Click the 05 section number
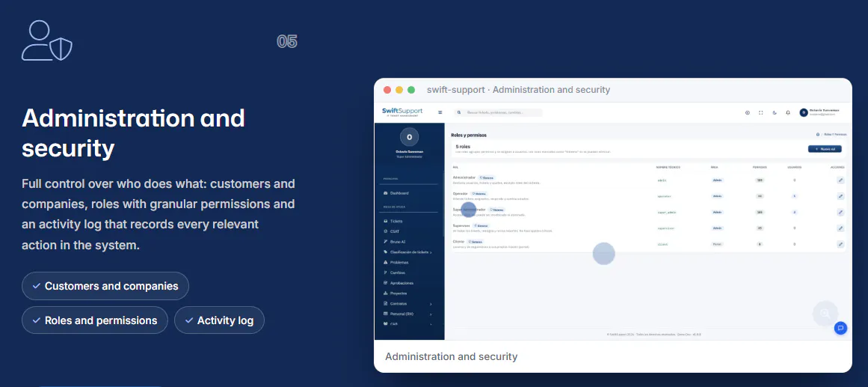 coord(287,42)
